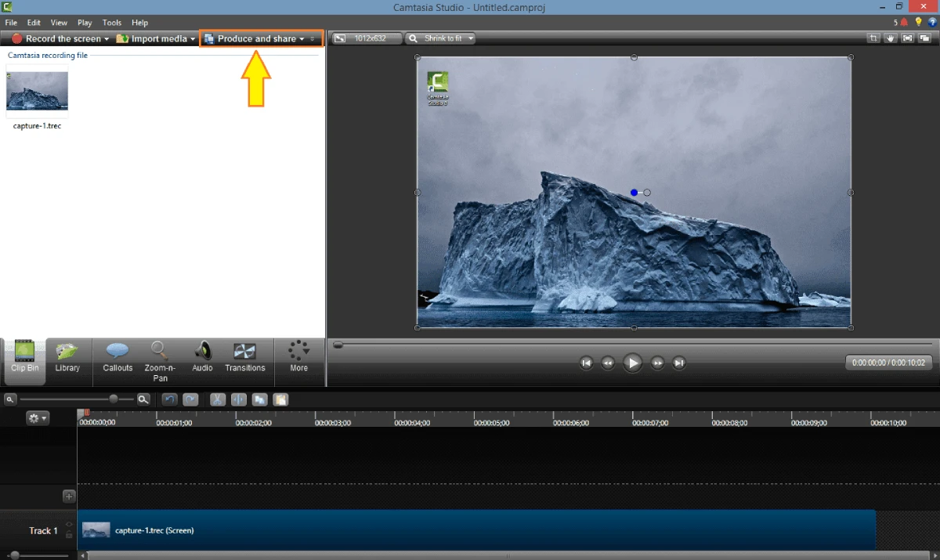Open the toolbar overflow grip after Produce and share

313,38
